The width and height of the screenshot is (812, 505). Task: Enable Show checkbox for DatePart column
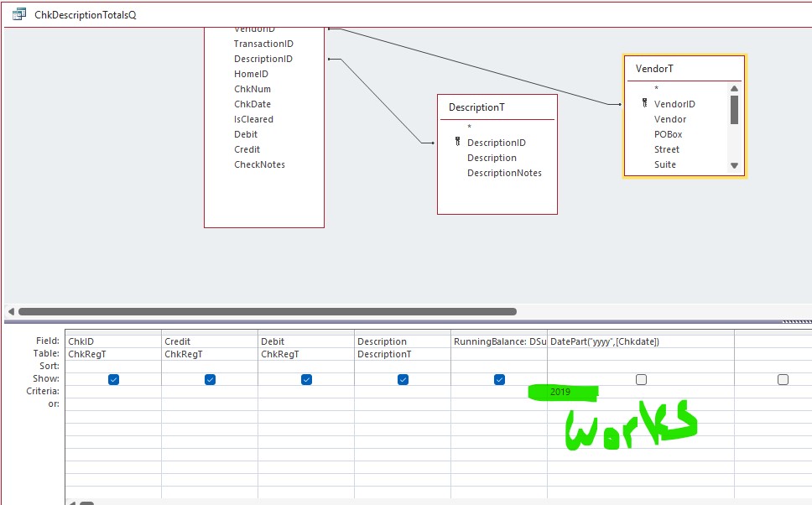(x=641, y=380)
